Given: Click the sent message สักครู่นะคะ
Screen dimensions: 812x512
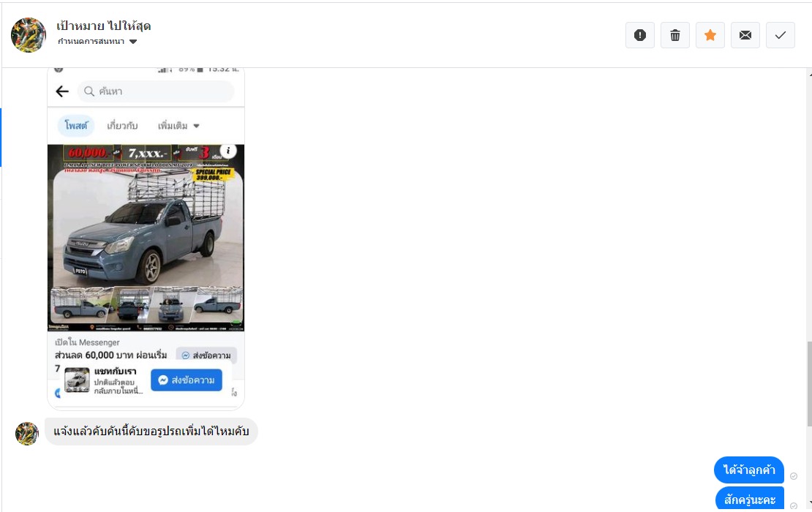Looking at the screenshot, I should click(x=749, y=500).
